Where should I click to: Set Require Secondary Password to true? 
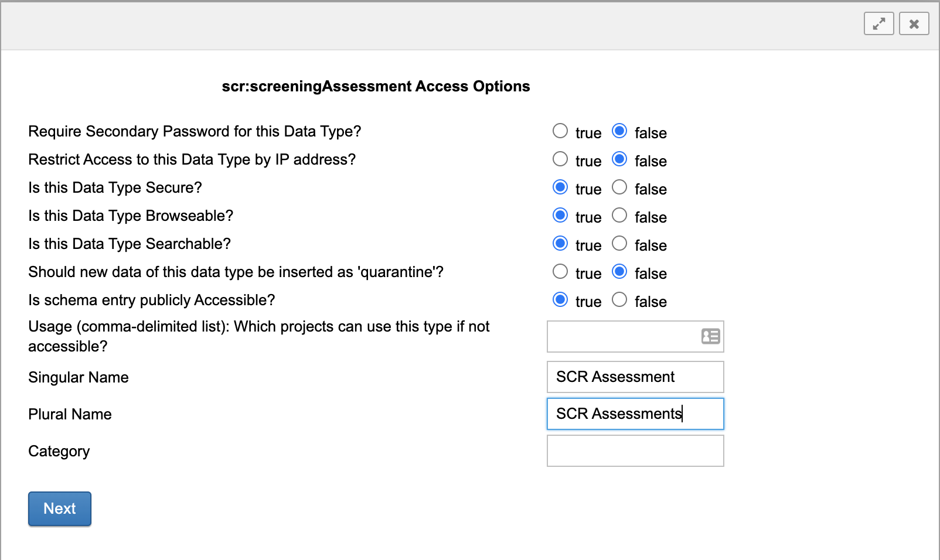point(560,131)
